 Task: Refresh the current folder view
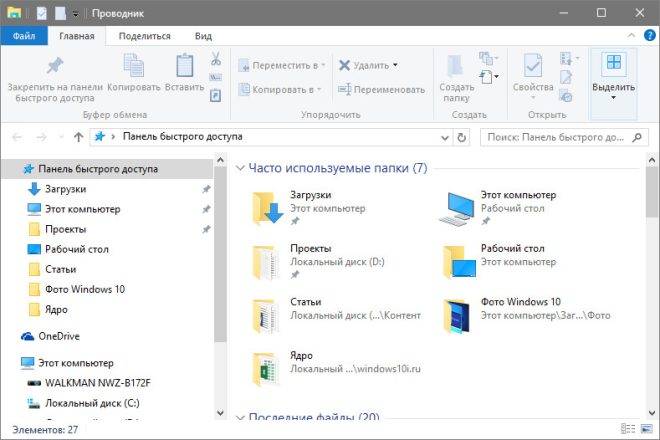[x=463, y=136]
